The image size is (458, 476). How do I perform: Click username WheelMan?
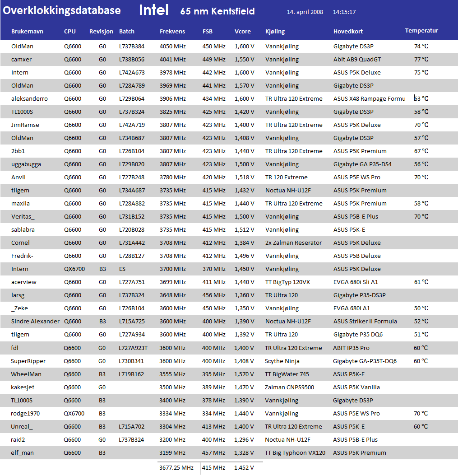pyautogui.click(x=26, y=374)
